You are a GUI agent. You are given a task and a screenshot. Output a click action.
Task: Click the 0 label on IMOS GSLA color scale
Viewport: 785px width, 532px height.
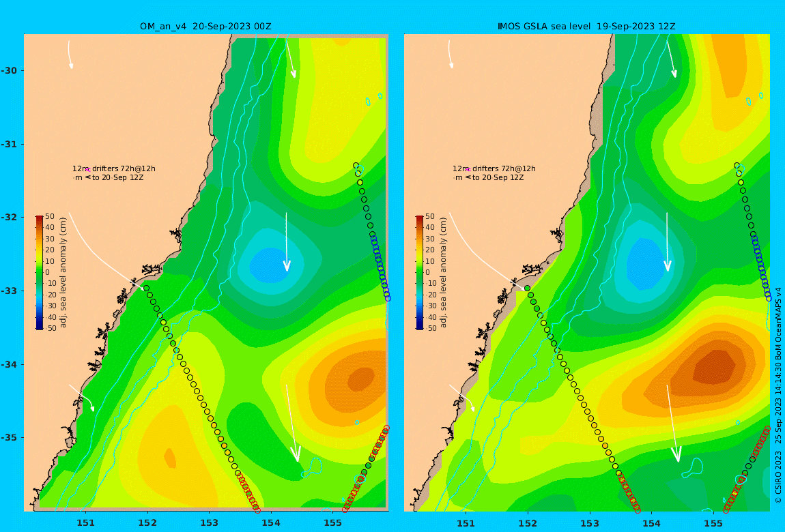click(427, 273)
